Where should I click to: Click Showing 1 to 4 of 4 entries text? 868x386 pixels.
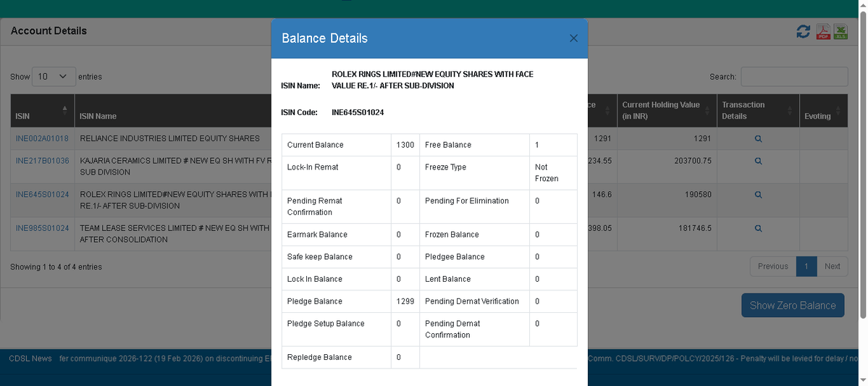(56, 267)
